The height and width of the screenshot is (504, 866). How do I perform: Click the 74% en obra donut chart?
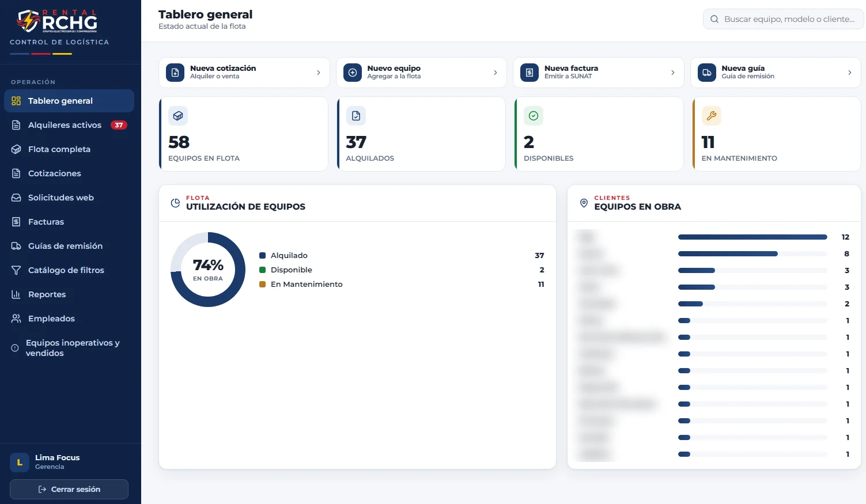pos(208,270)
